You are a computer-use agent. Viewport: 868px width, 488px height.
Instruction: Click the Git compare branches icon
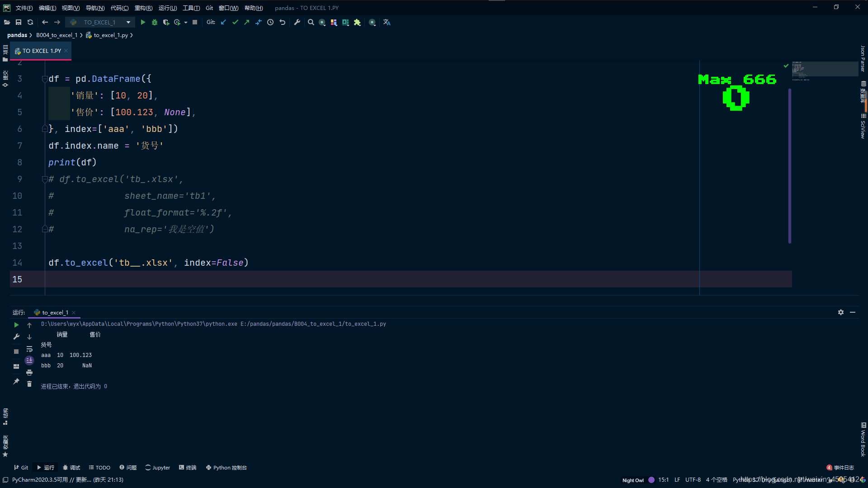(259, 22)
